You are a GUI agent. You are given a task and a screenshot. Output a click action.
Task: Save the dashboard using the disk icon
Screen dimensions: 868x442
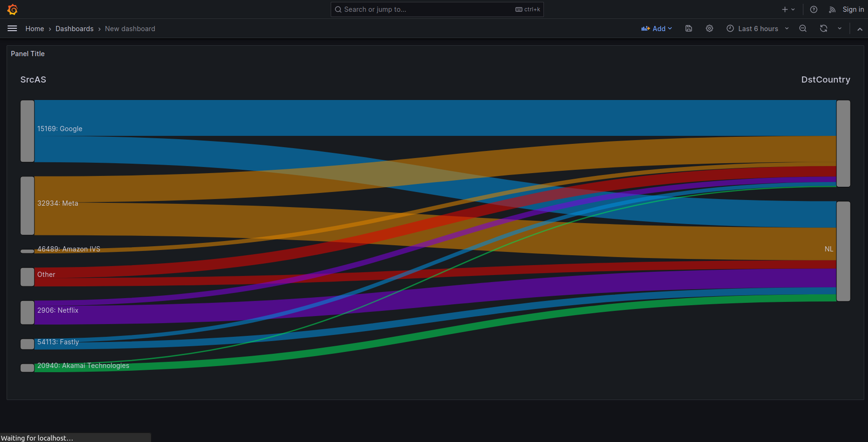(x=688, y=28)
